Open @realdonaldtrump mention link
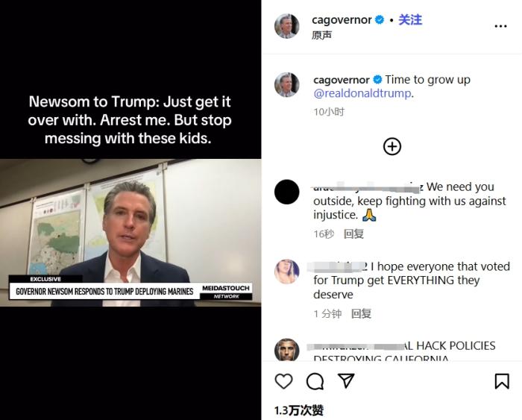This screenshot has height=420, width=522. click(362, 93)
